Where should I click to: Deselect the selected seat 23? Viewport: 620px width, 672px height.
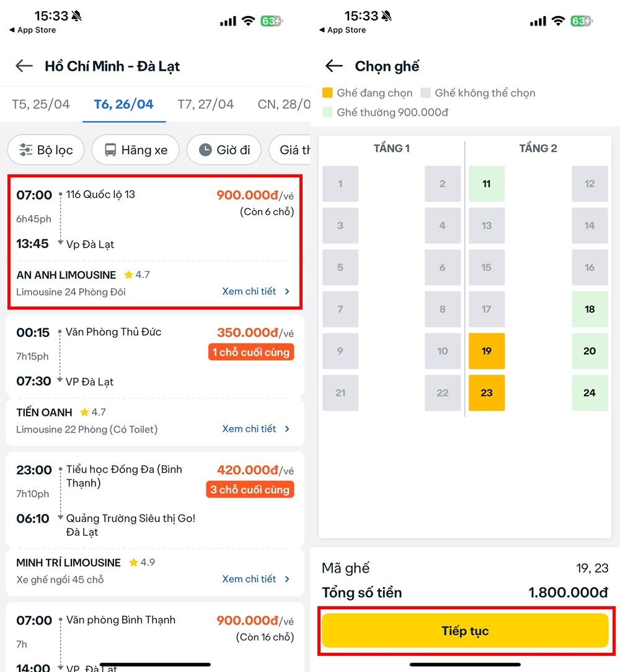(x=487, y=393)
